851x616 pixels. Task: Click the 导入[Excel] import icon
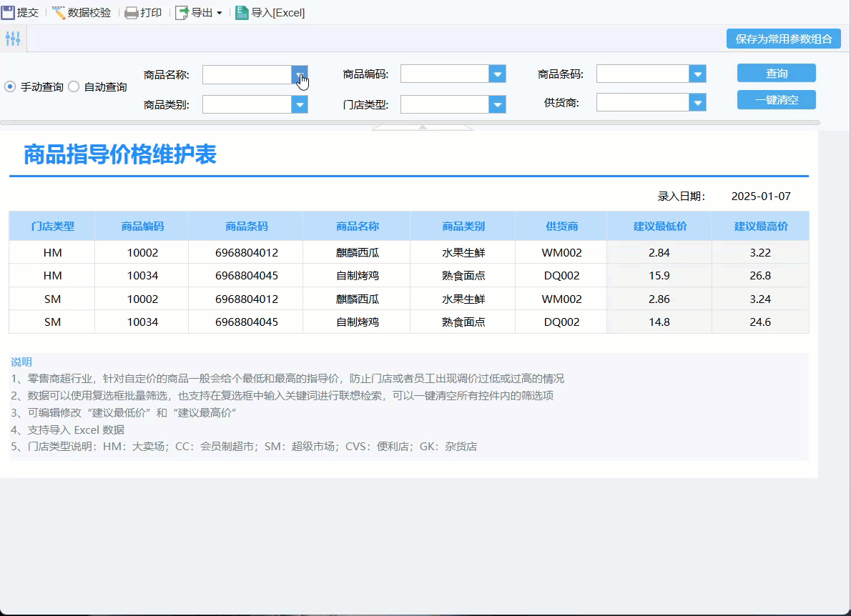coord(242,12)
